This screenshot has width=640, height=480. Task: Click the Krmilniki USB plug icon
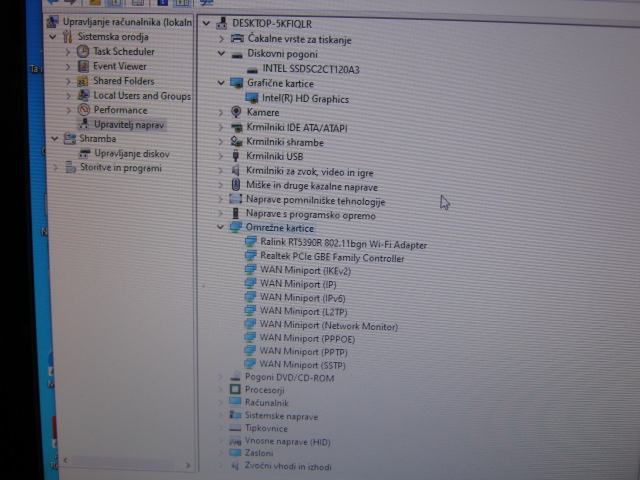[236, 156]
